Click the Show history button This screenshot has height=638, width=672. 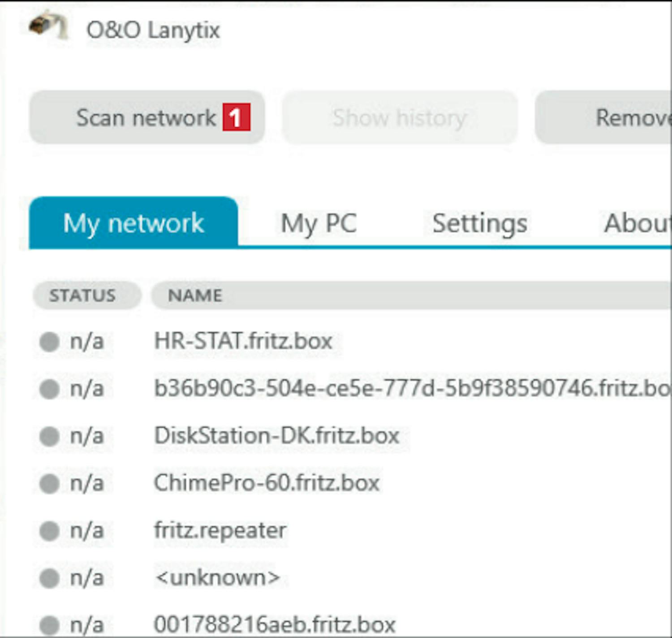400,117
